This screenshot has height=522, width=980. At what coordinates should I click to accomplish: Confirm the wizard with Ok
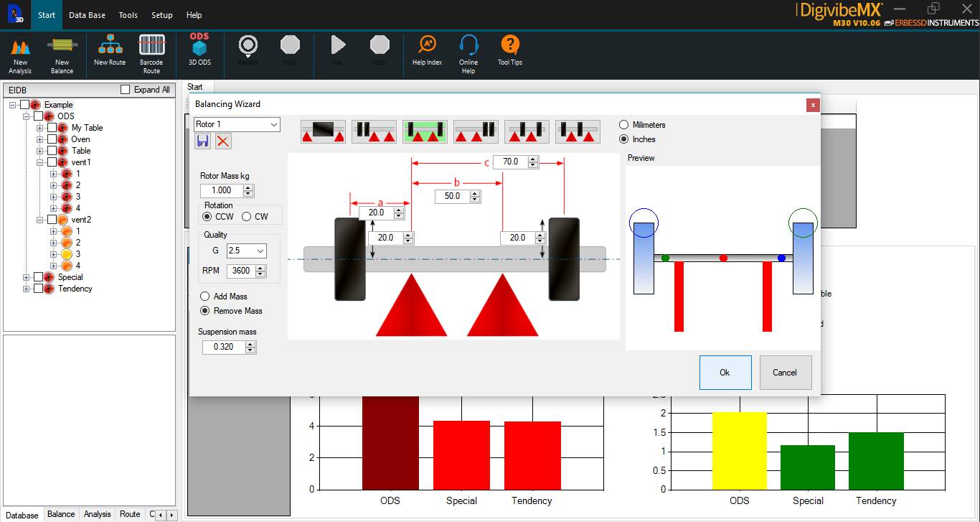(725, 372)
